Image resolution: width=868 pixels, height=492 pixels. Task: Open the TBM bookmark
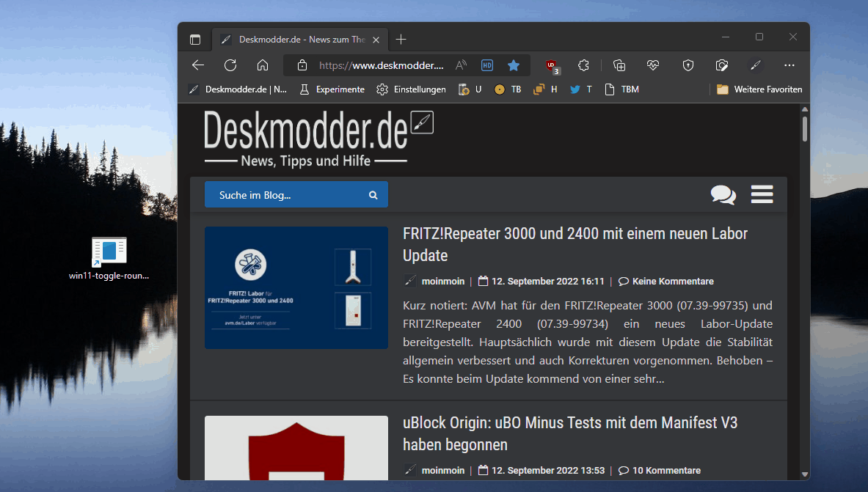point(621,89)
